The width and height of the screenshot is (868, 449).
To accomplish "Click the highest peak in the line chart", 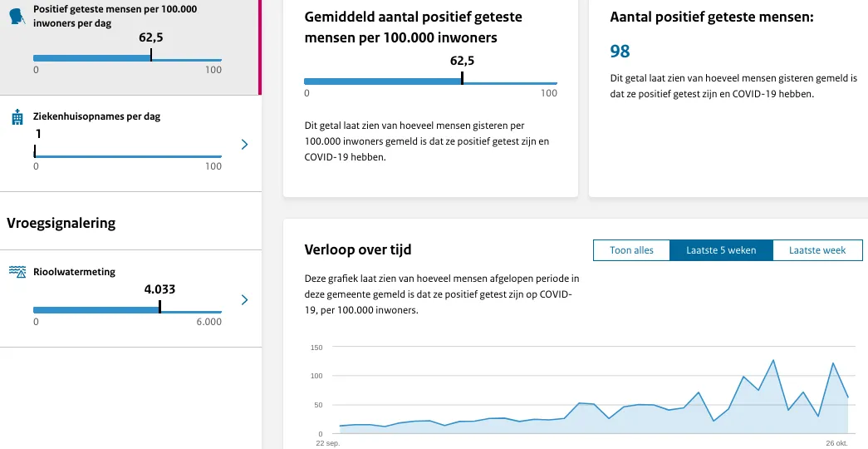I will tap(773, 360).
